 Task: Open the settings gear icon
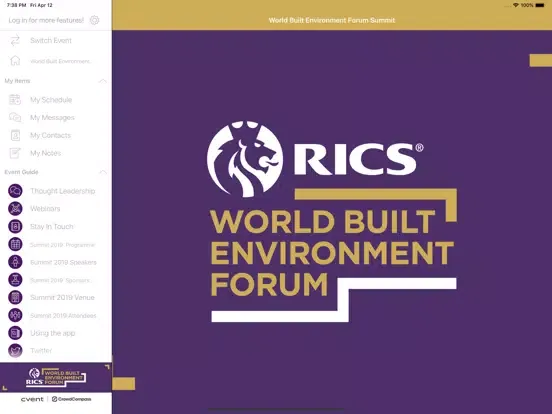click(94, 20)
